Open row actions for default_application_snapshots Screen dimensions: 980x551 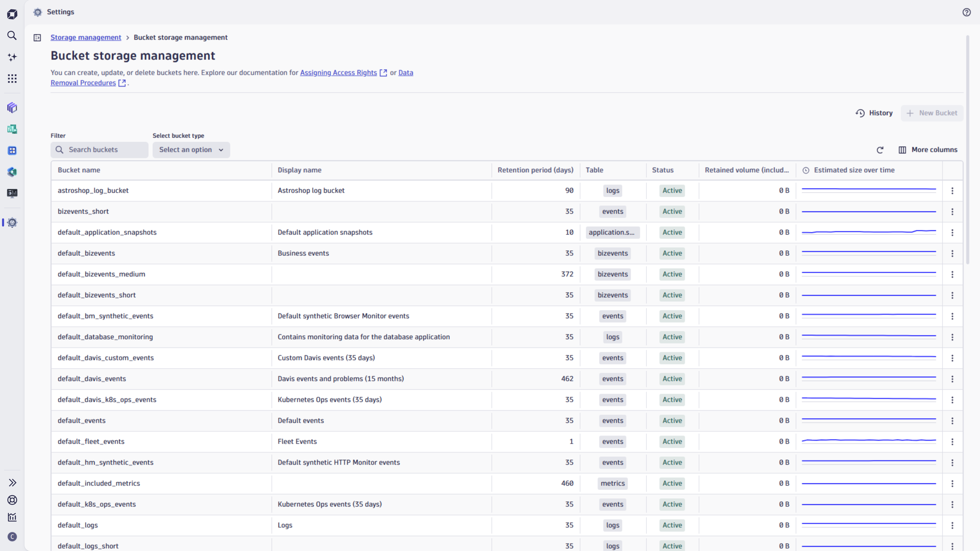pyautogui.click(x=952, y=232)
